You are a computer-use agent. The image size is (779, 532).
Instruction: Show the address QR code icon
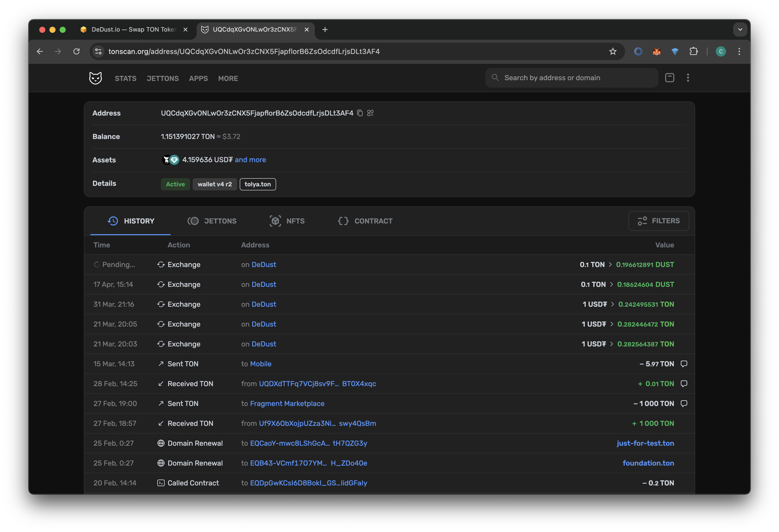370,113
